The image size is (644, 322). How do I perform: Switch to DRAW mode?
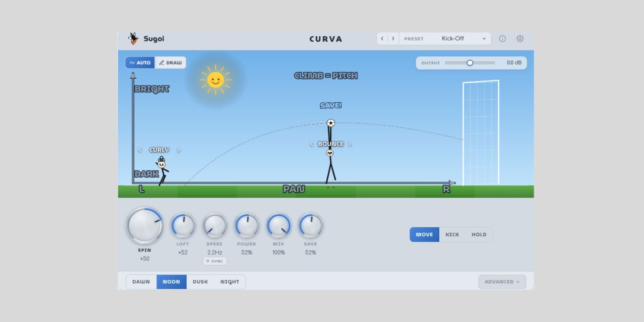pos(170,63)
